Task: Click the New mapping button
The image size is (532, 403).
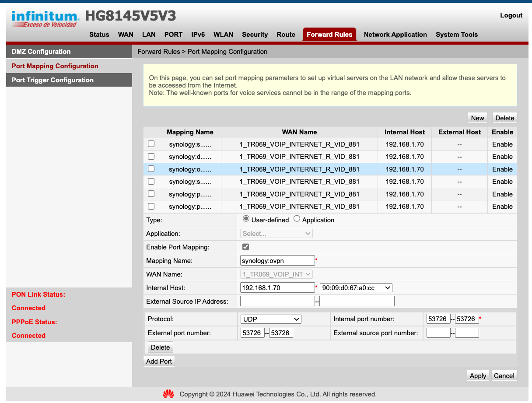Action: point(477,118)
